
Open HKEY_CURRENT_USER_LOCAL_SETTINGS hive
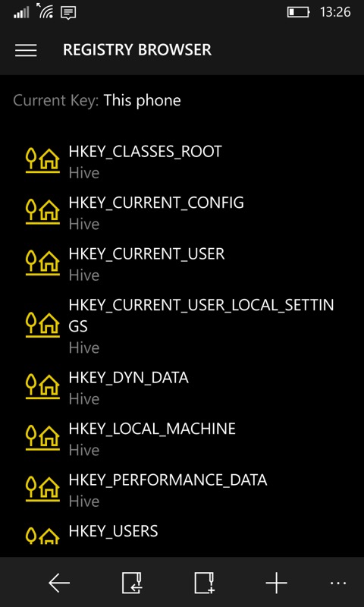click(182, 326)
